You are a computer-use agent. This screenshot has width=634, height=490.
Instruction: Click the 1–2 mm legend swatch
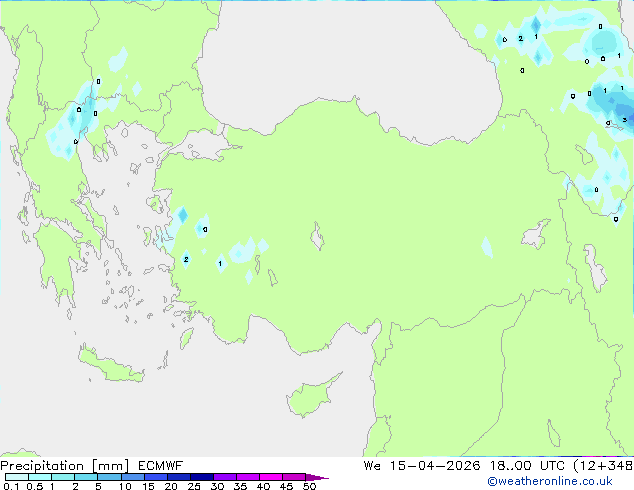click(63, 477)
